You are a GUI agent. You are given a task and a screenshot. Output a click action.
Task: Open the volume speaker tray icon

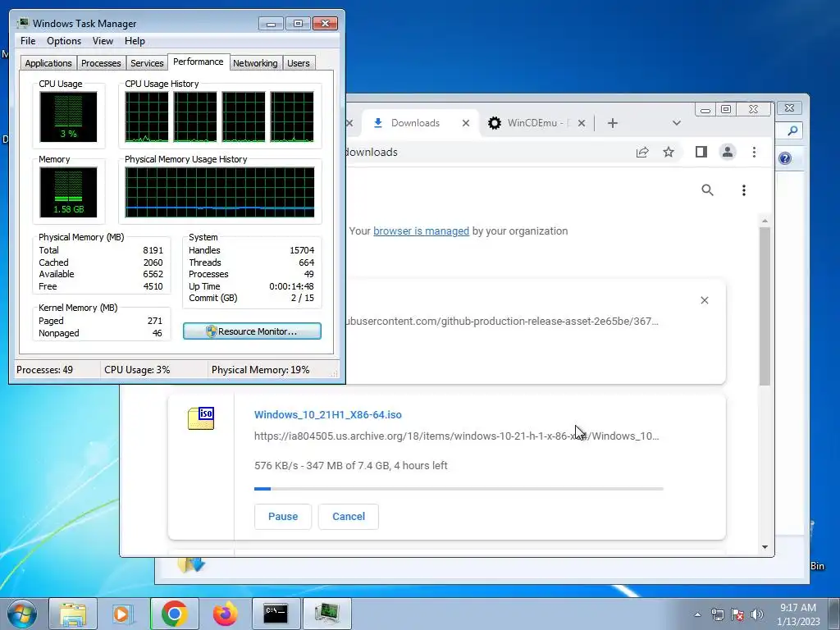coord(756,614)
